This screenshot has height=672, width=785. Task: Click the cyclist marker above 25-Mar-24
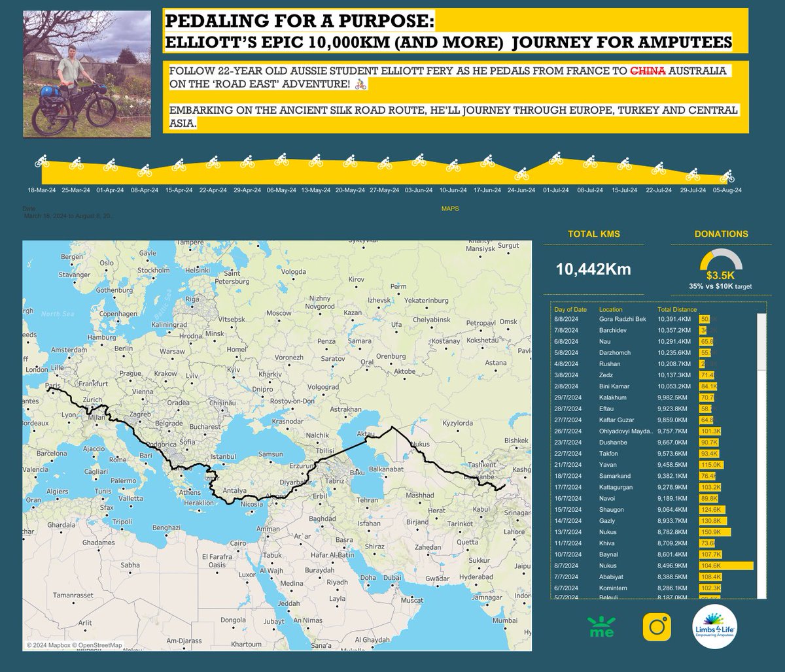tap(75, 162)
